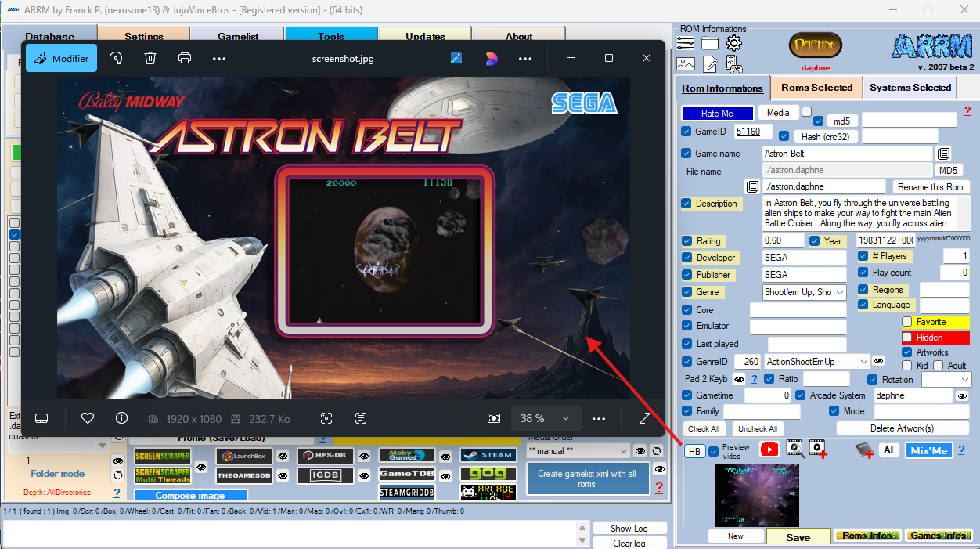Print the screenshot with the printer icon

[x=185, y=58]
